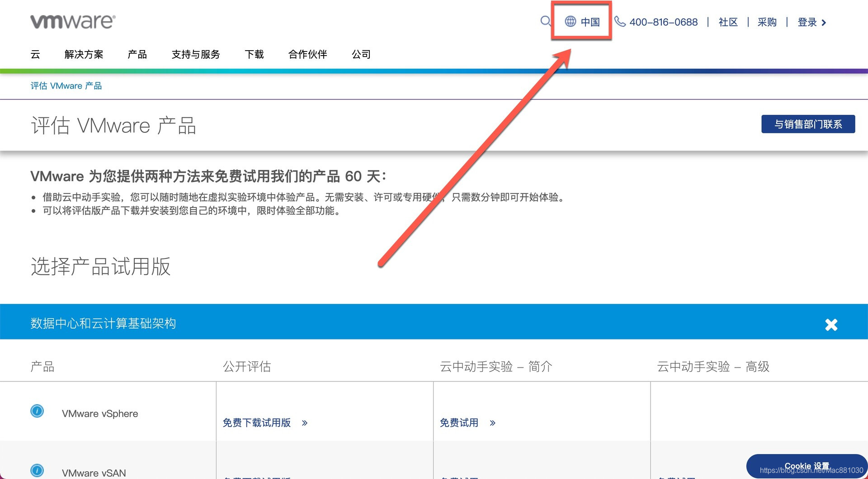
Task: Collapse 数据中心和云计算基础架构 section with the X
Action: 831,324
